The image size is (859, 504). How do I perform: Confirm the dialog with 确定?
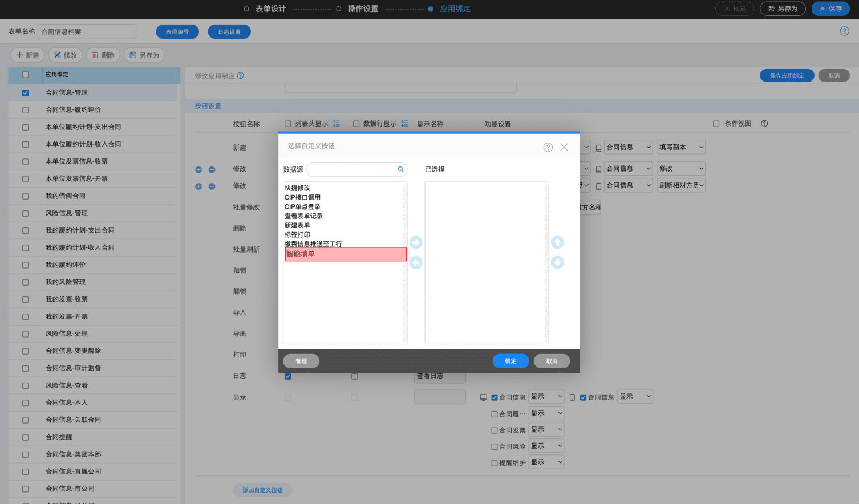click(510, 361)
